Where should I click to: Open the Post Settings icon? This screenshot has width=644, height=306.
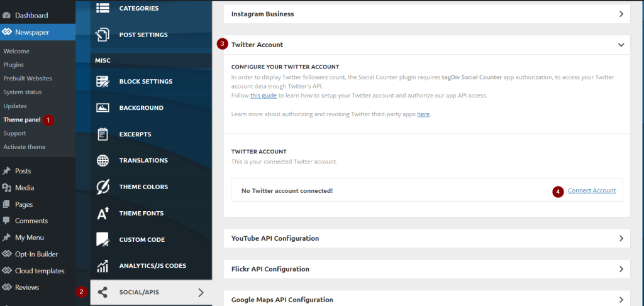tap(103, 35)
